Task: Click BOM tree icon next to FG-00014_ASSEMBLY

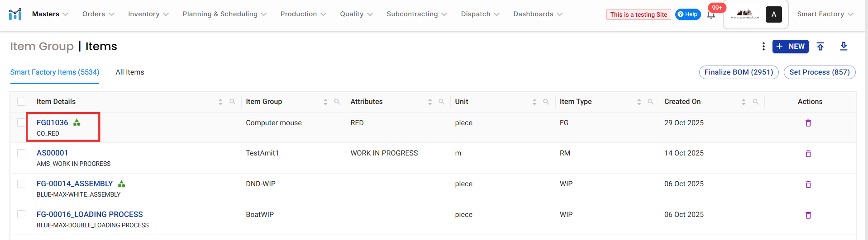Action: pos(122,184)
